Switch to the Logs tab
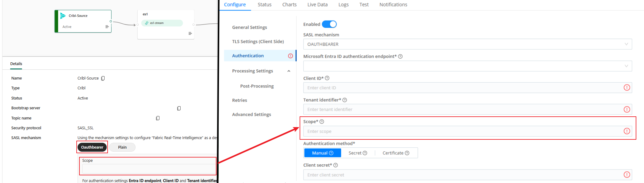Image resolution: width=644 pixels, height=183 pixels. click(x=343, y=5)
